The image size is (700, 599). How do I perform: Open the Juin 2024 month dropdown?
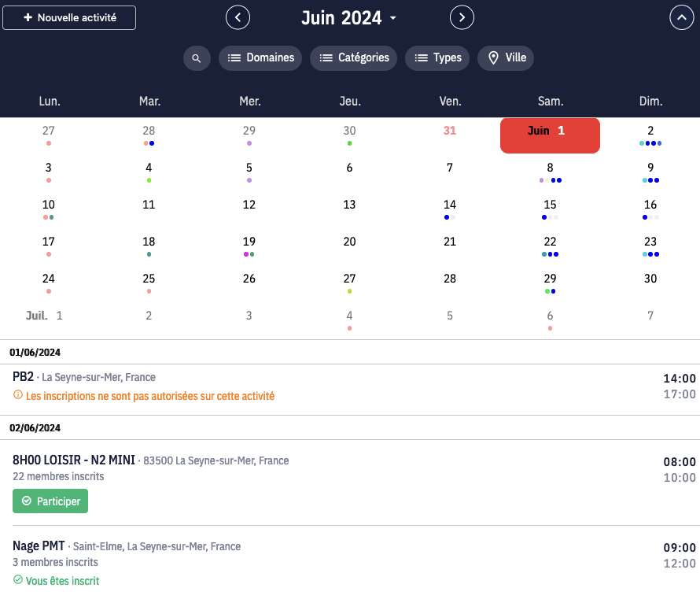coord(349,18)
